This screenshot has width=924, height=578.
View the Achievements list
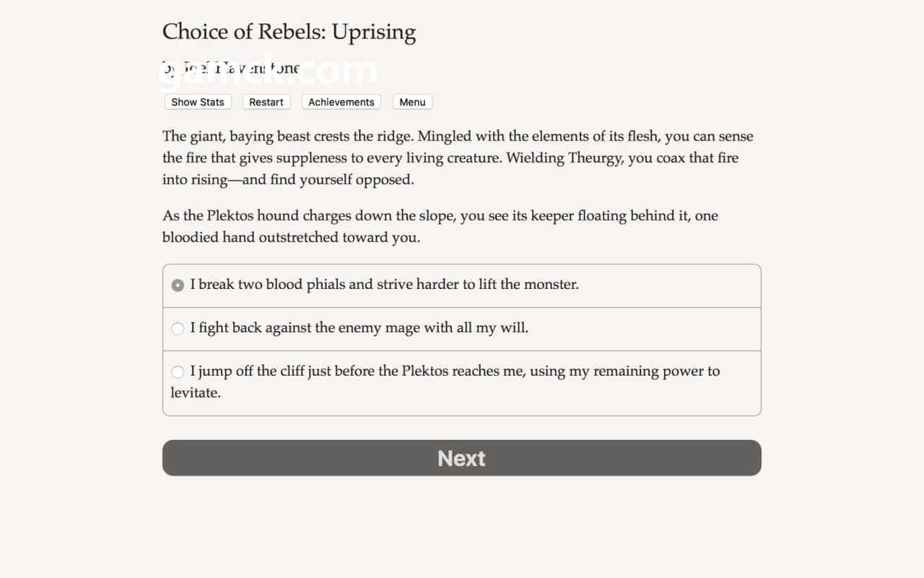[x=341, y=102]
